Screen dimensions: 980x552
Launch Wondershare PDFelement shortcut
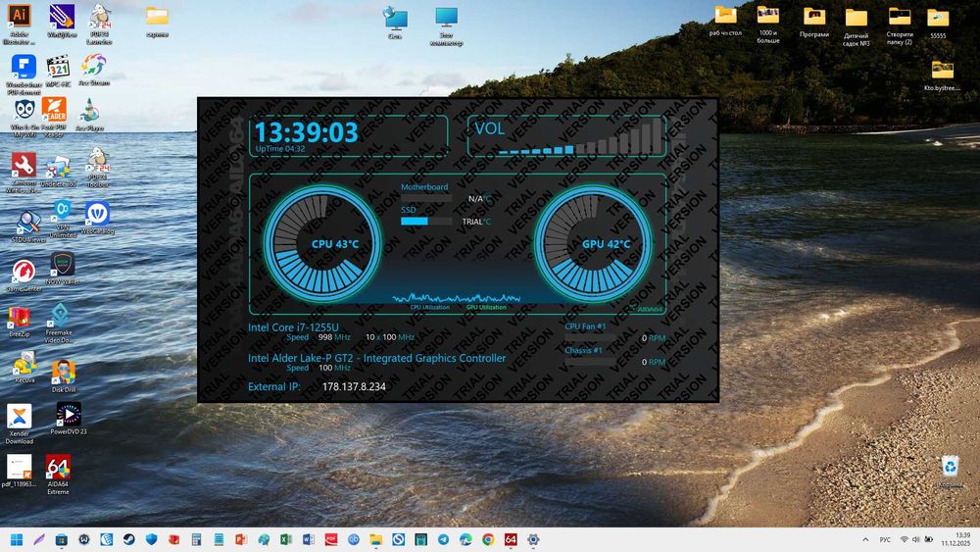[24, 74]
